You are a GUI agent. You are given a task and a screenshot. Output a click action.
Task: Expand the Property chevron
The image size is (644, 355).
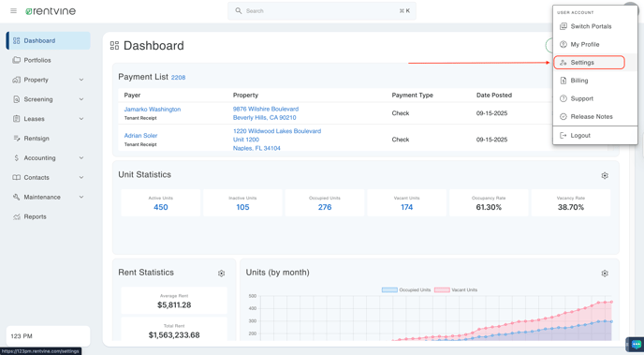(x=81, y=80)
